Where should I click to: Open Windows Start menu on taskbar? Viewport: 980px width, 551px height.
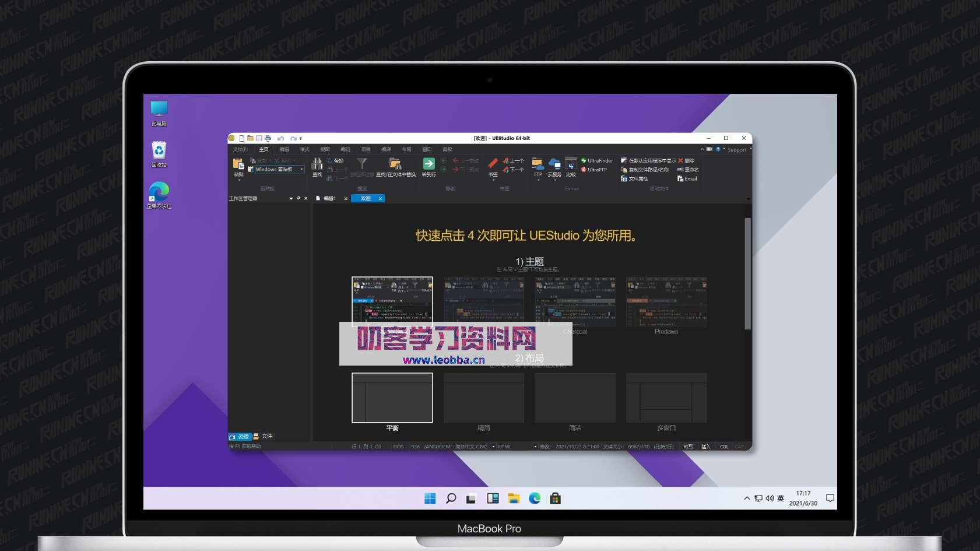click(430, 499)
